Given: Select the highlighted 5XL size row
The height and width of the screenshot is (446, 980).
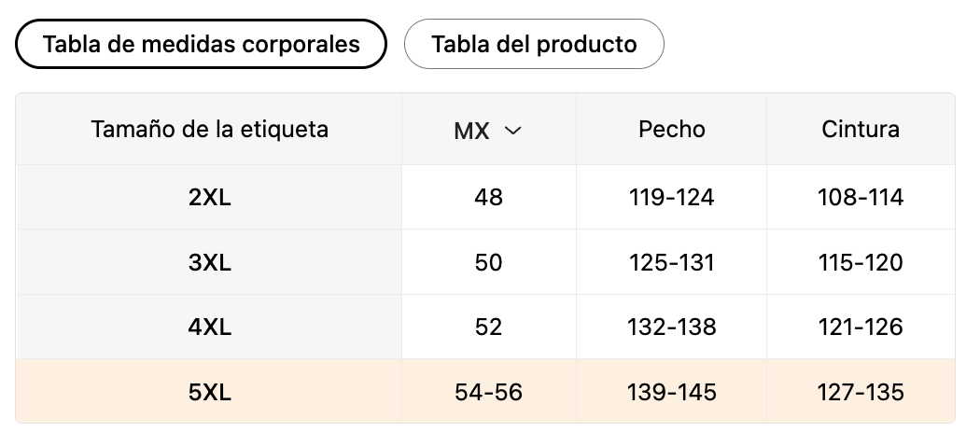Looking at the screenshot, I should [485, 392].
